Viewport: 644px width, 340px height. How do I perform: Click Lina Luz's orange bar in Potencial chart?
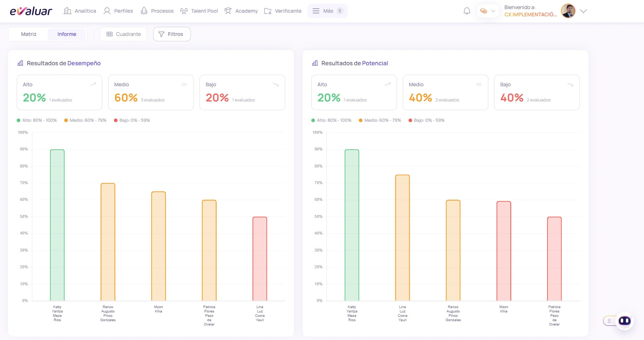point(402,238)
